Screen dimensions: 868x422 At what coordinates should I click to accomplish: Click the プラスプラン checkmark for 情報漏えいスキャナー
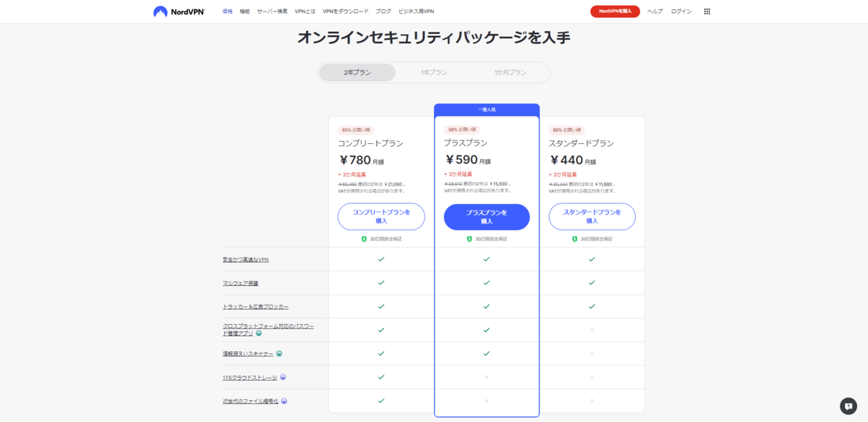pos(487,353)
